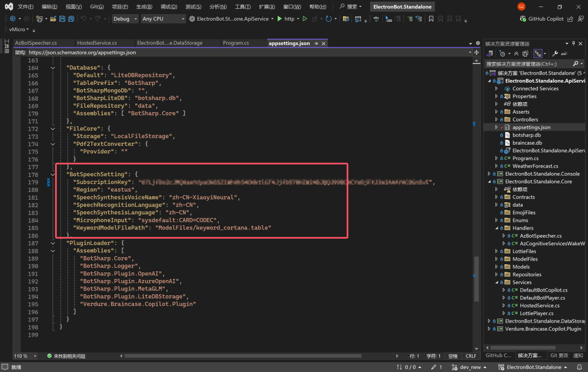The width and height of the screenshot is (588, 372).
Task: Collapse the "FileCore" JSON block at line 172
Action: tap(53, 129)
